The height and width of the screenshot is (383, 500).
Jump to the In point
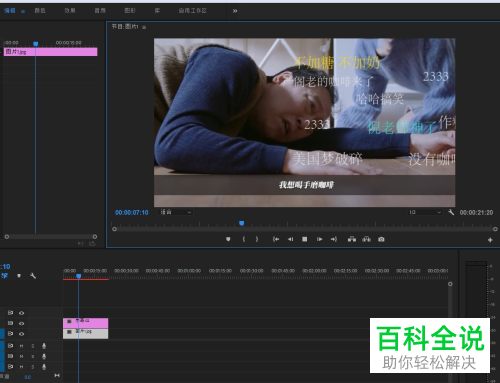coord(276,239)
